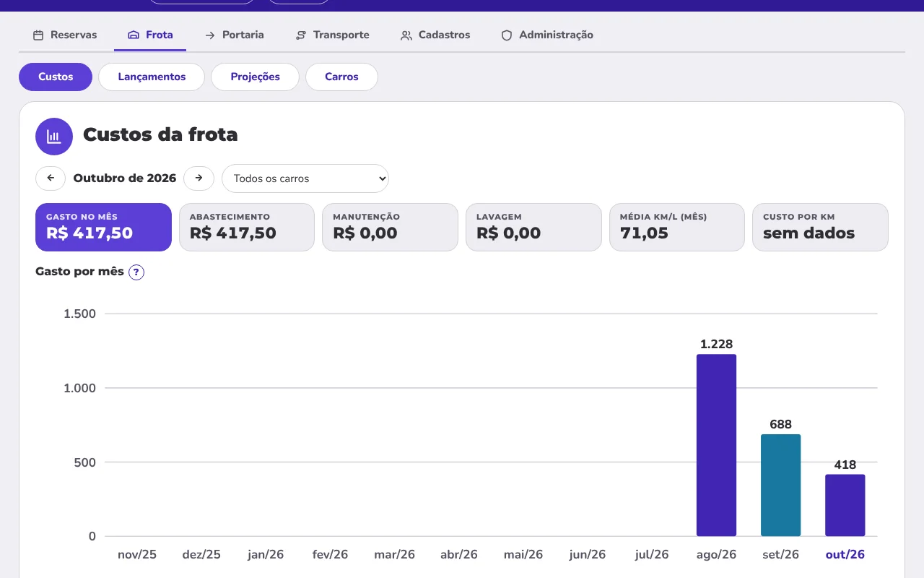The width and height of the screenshot is (924, 578).
Task: Open the Lançamentos section
Action: (152, 77)
